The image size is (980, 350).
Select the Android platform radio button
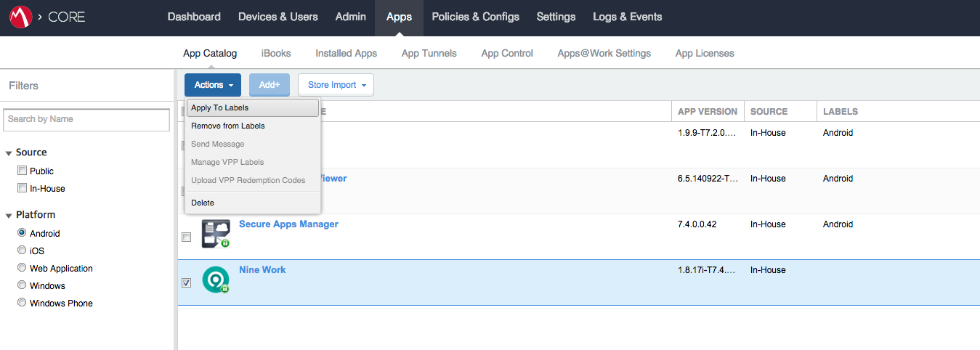(x=23, y=234)
